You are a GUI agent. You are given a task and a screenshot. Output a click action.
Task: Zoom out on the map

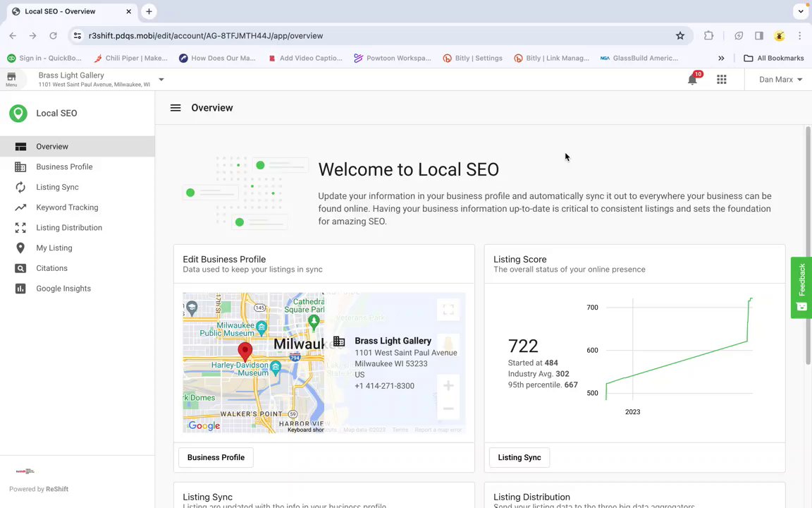(x=448, y=409)
